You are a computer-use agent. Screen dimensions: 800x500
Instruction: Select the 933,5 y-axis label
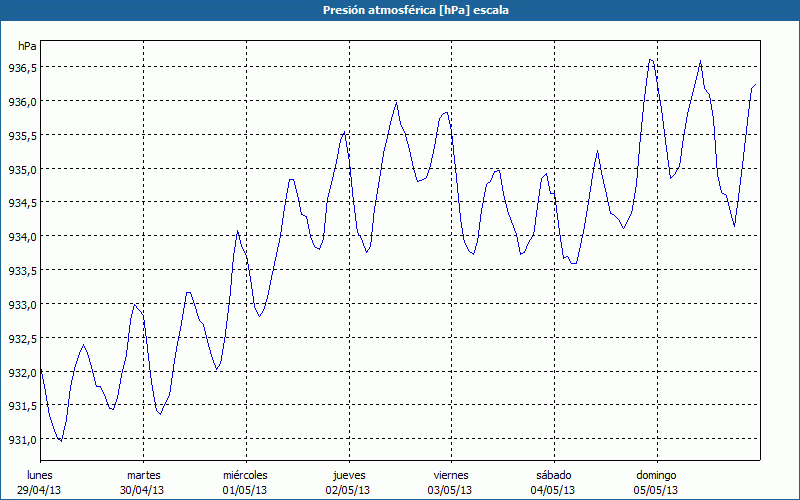[22, 271]
